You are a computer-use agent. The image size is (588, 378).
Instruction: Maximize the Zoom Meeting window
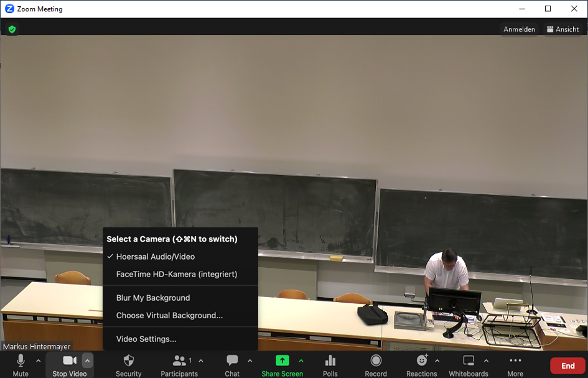[x=548, y=9]
